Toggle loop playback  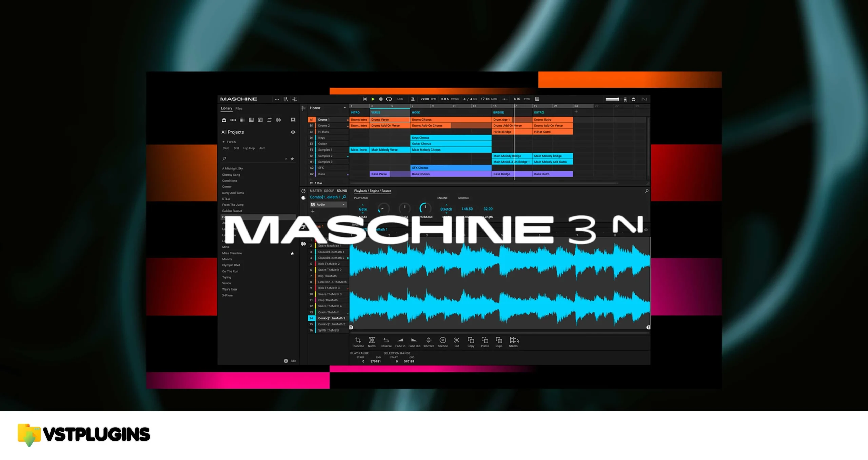coord(389,99)
